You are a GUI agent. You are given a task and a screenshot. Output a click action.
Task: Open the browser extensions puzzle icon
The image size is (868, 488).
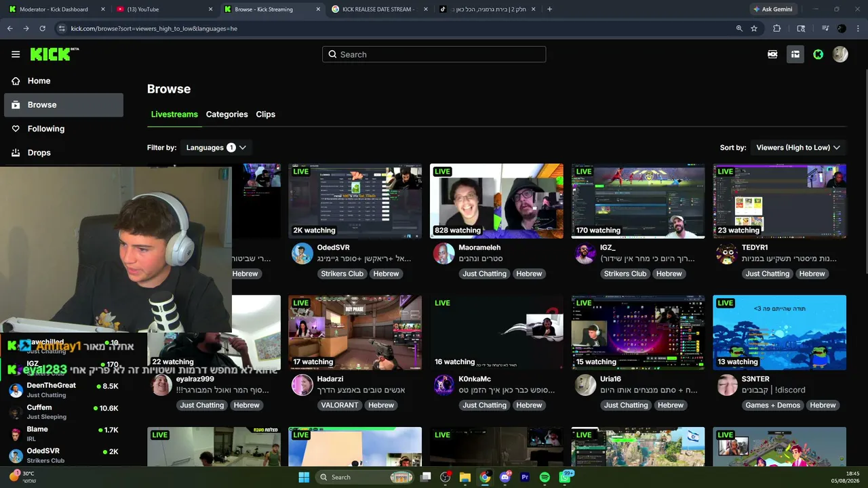coord(777,28)
